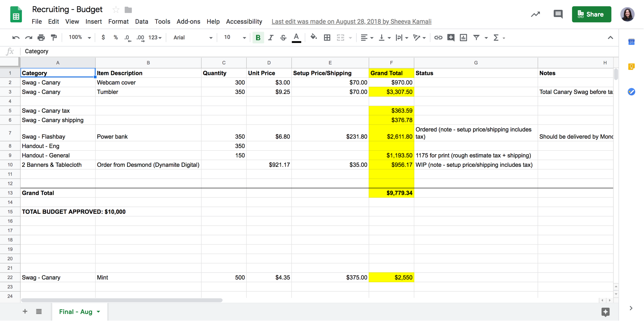Screen dimensions: 644x322
Task: Click the green Share button
Action: coord(591,14)
